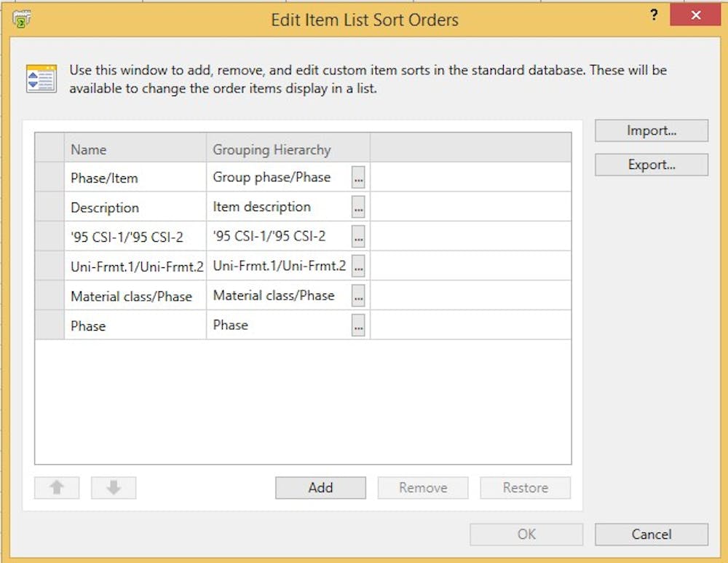Open ellipsis for Material class/Phase hierarchy
The image size is (728, 563).
[358, 296]
